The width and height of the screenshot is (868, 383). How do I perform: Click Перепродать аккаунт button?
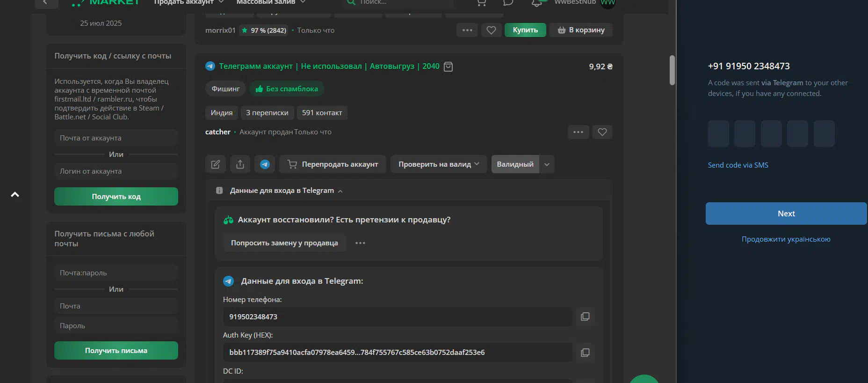(333, 164)
